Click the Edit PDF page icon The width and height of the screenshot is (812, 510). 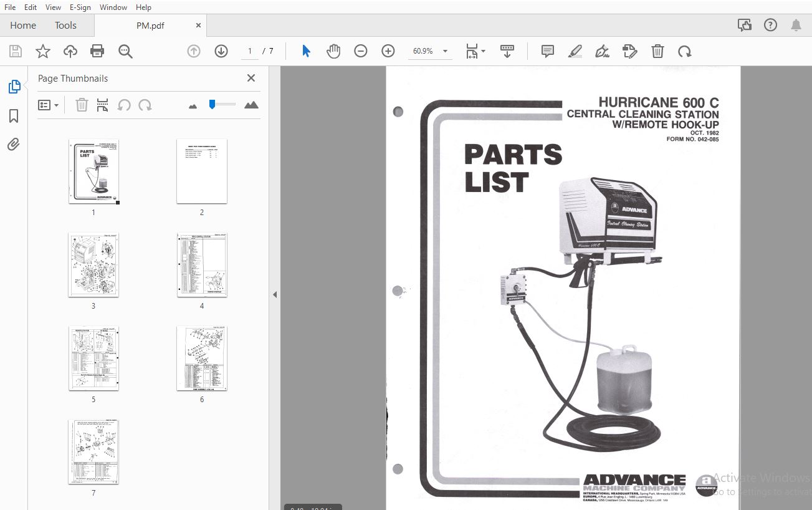pyautogui.click(x=630, y=51)
